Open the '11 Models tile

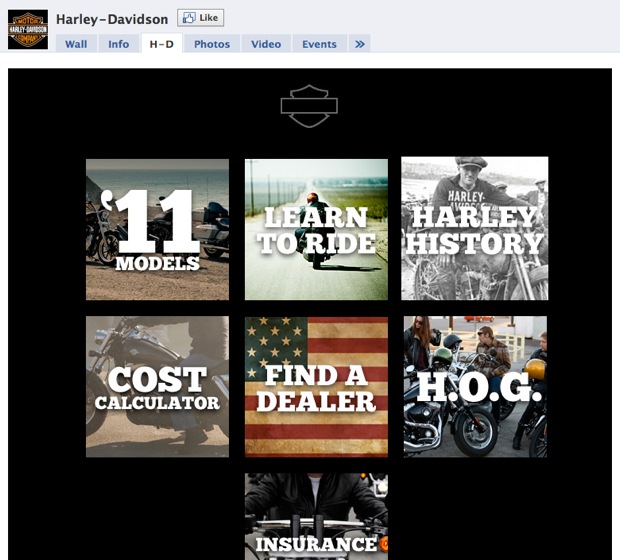[x=157, y=229]
